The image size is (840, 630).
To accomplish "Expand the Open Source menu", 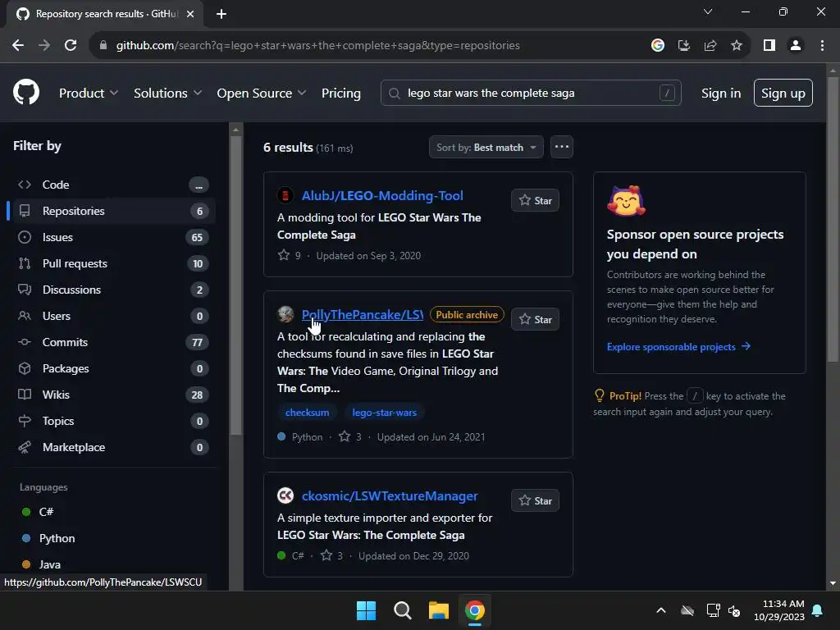I will [x=262, y=94].
